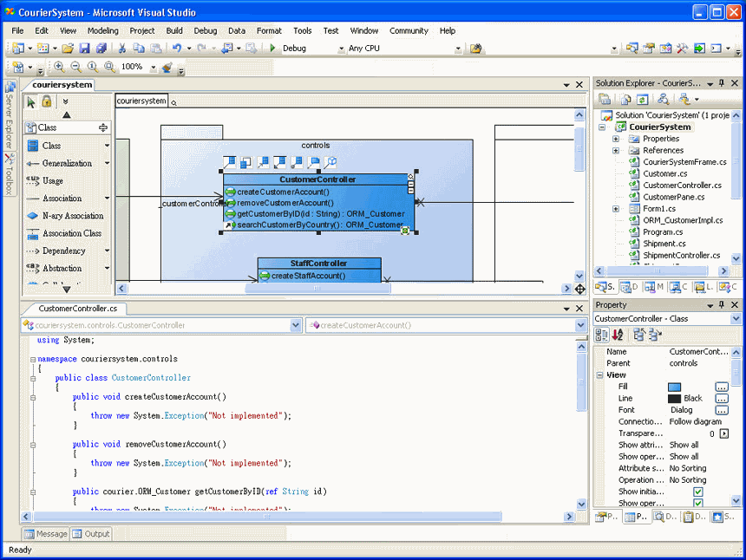Viewport: 746px width, 560px height.
Task: Click the Zoom In magnifier icon
Action: pyautogui.click(x=59, y=67)
